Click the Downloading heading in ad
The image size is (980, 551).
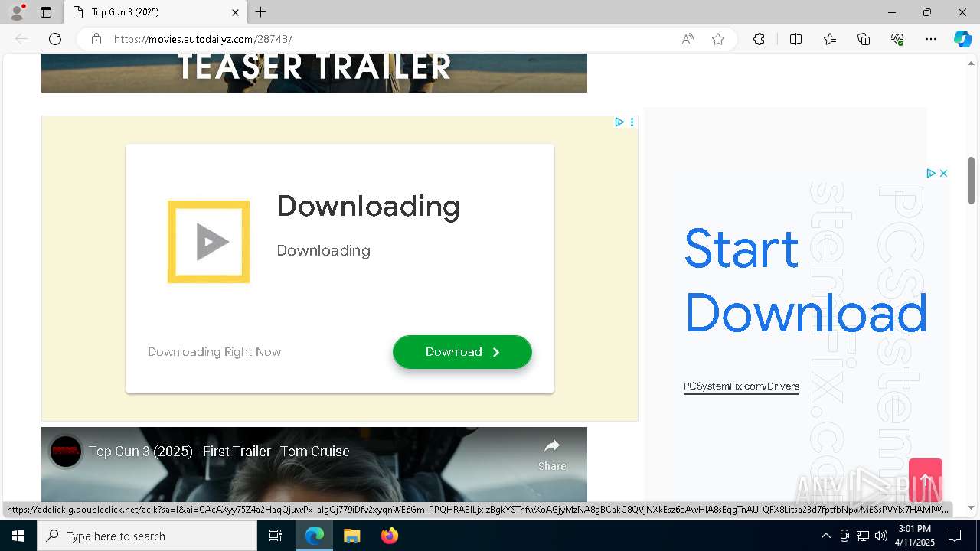tap(368, 207)
